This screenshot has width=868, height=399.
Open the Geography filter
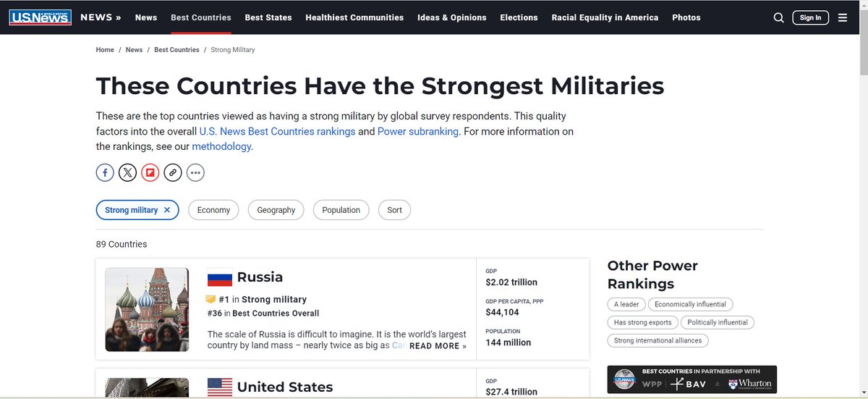coord(276,210)
